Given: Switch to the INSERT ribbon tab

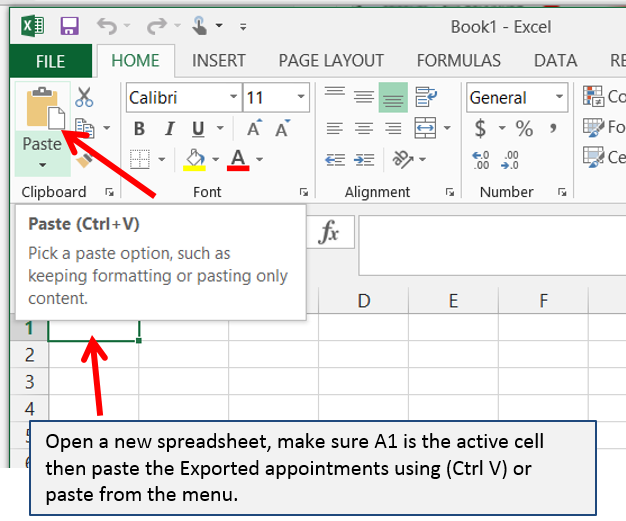Looking at the screenshot, I should (x=220, y=61).
